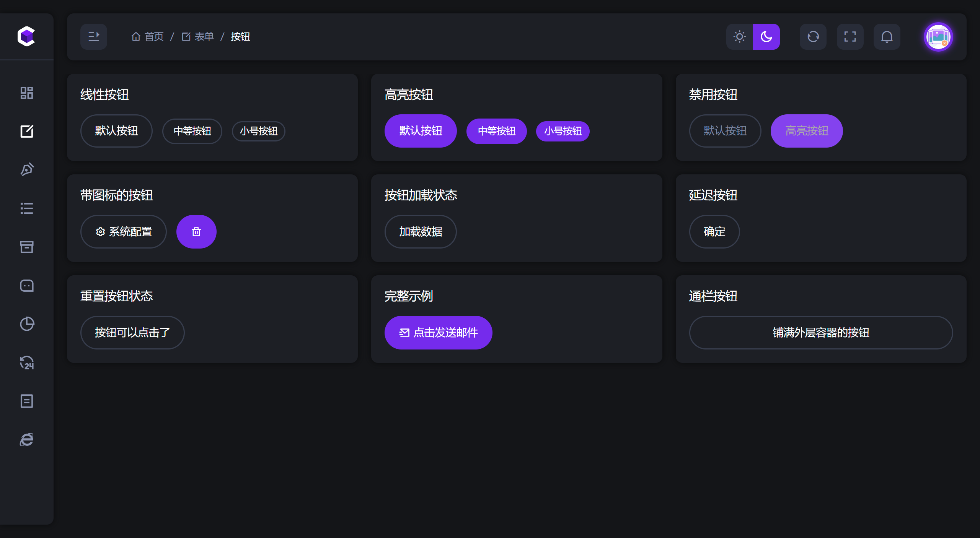
Task: Open the chat icon in the sidebar
Action: tap(26, 285)
